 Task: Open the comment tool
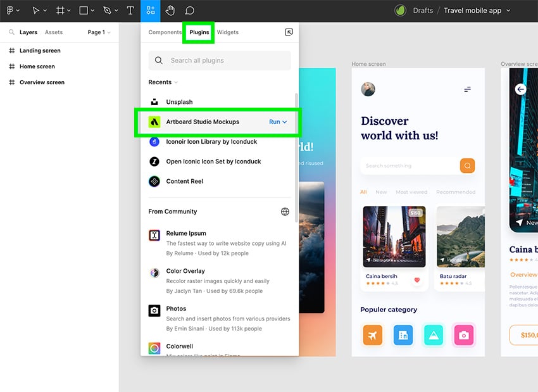189,10
